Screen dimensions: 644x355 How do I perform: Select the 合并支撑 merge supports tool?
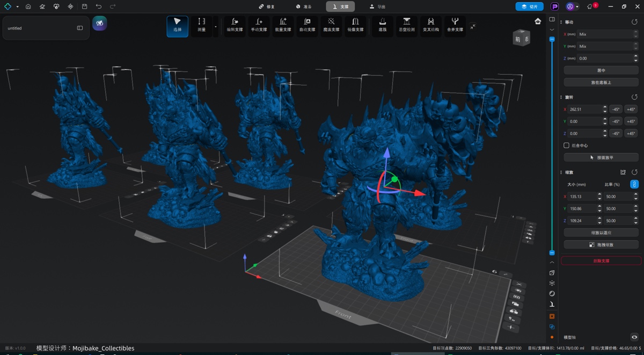(455, 25)
